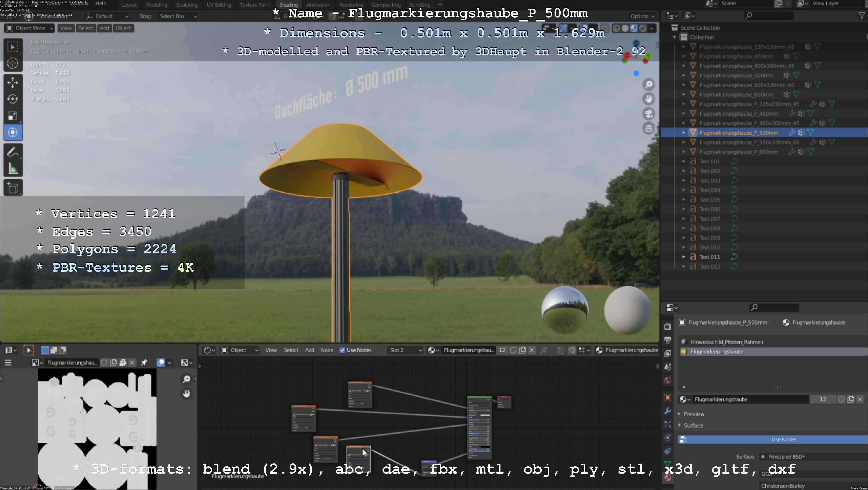Select the Annotate tool
Viewport: 868px width, 490px height.
tap(13, 152)
